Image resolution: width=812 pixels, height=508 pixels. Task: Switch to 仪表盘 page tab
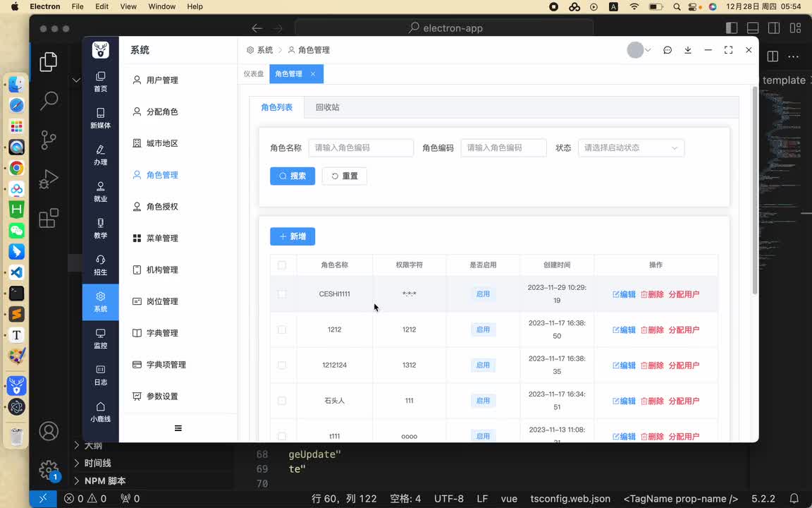[x=254, y=73]
